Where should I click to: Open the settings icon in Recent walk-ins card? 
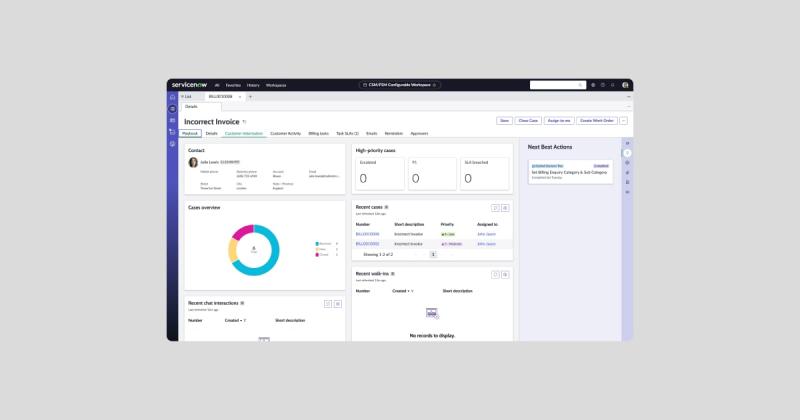[505, 274]
